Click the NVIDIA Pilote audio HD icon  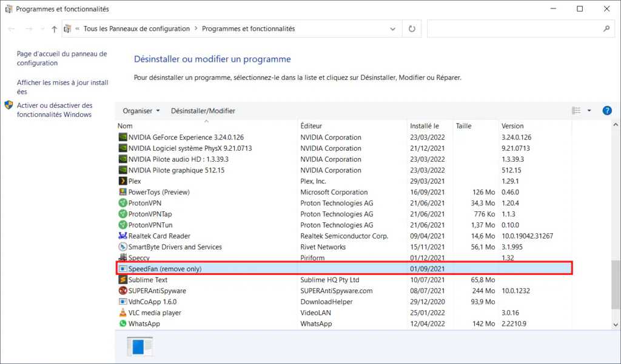(x=123, y=159)
